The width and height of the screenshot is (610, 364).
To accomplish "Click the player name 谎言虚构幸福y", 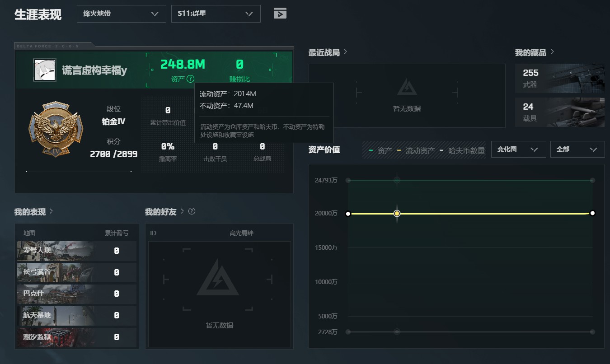I will (x=94, y=70).
